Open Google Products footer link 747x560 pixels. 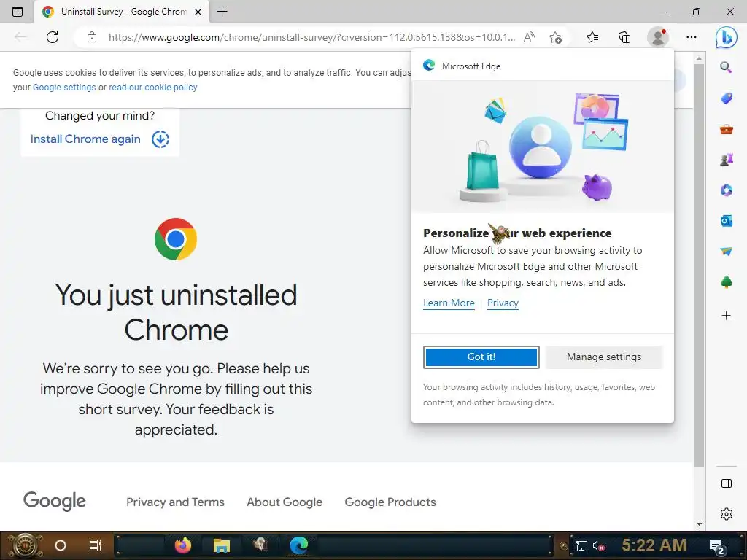[390, 502]
